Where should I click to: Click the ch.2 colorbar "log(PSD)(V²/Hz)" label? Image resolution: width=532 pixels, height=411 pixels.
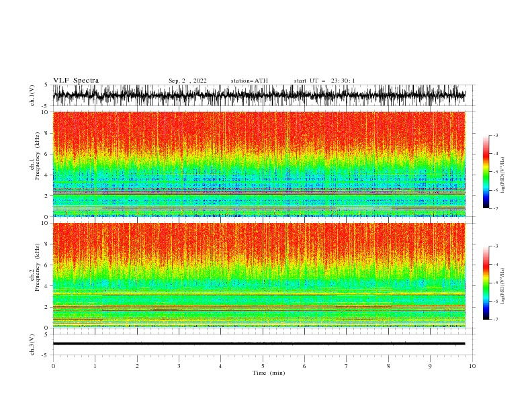coord(503,286)
